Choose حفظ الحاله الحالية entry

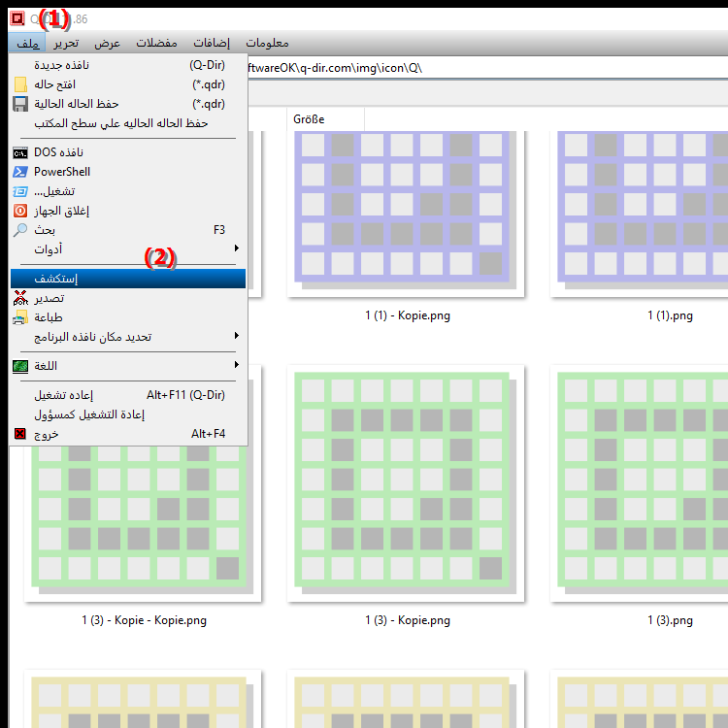click(x=128, y=104)
